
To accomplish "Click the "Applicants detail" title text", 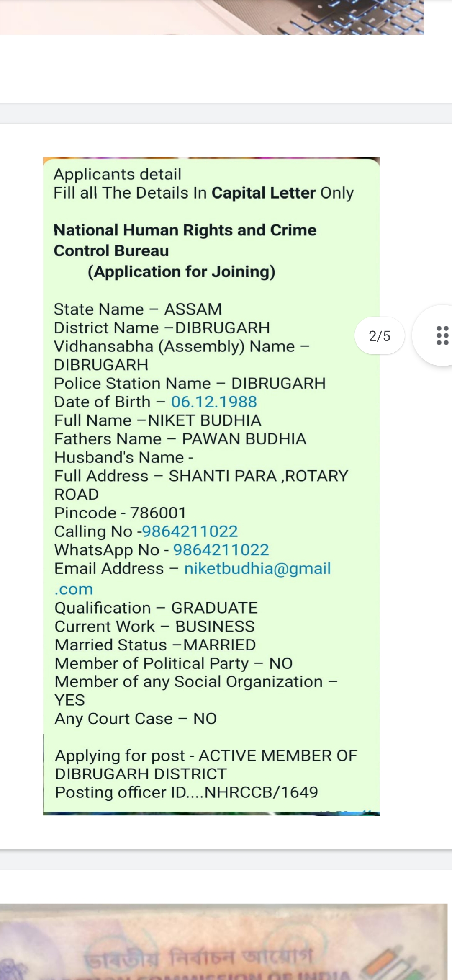I will tap(117, 174).
